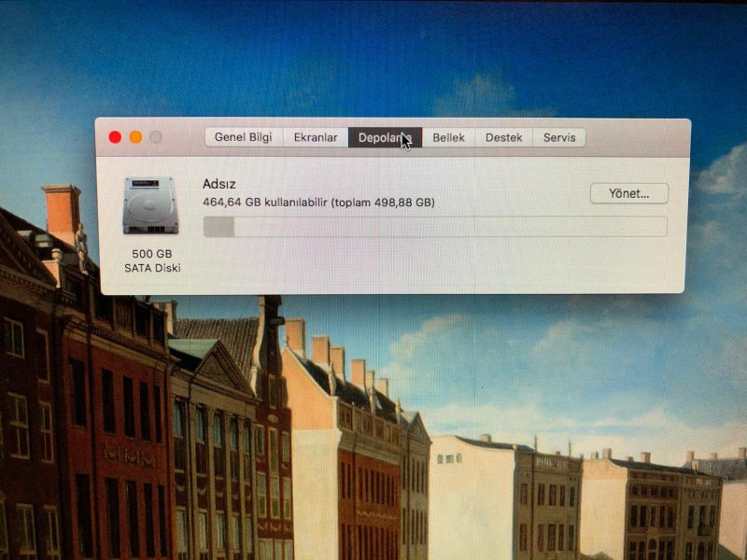
Task: Go to the Bellek tab
Action: [x=448, y=137]
